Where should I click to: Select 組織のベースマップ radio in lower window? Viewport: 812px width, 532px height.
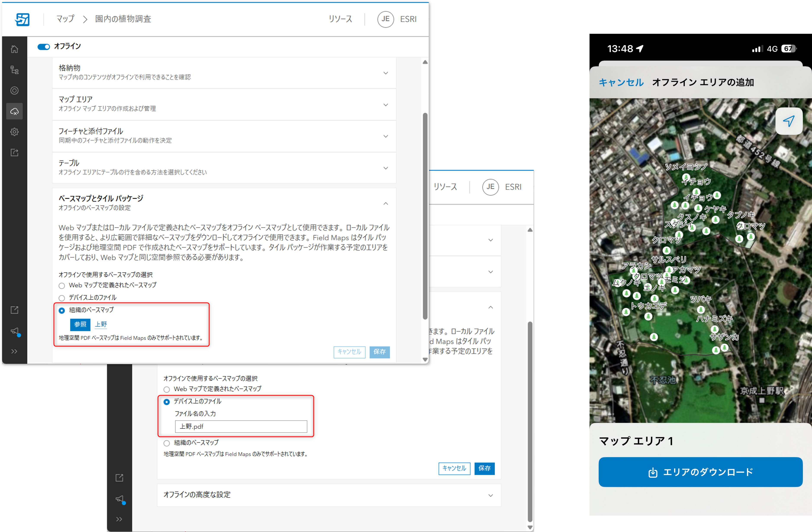[x=166, y=443]
